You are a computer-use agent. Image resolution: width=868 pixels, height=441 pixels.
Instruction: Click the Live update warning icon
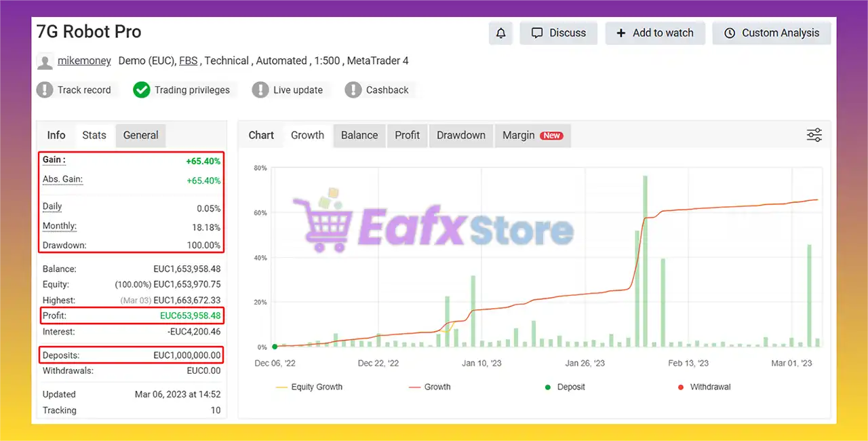pyautogui.click(x=260, y=90)
